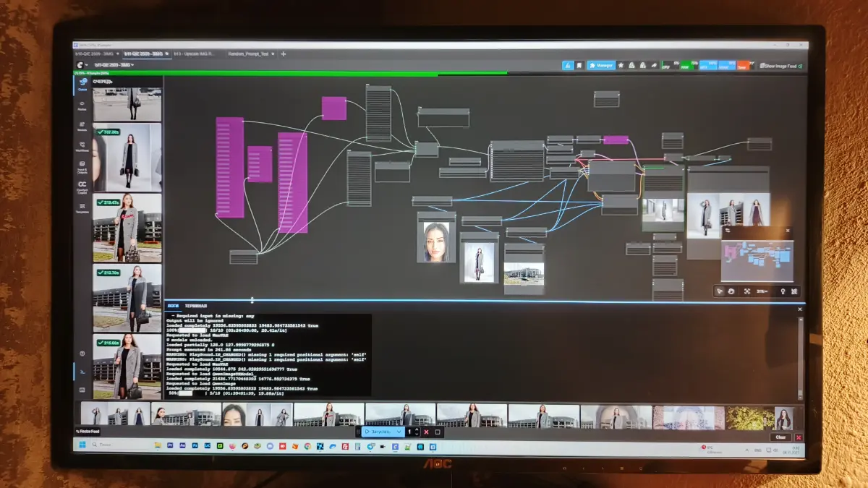Open the Input & Outputs sidebar icon
868x488 pixels.
pos(82,166)
